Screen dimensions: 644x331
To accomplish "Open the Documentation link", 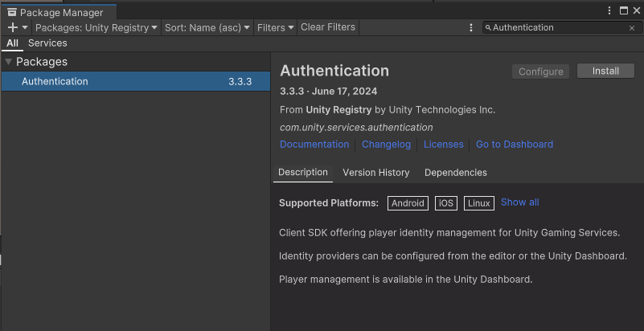I will click(314, 145).
